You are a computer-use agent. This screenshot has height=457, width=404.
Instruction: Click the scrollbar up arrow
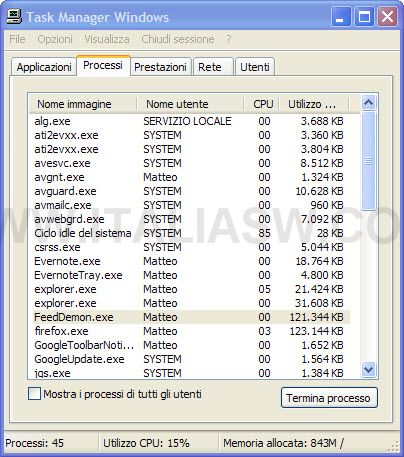coord(369,103)
